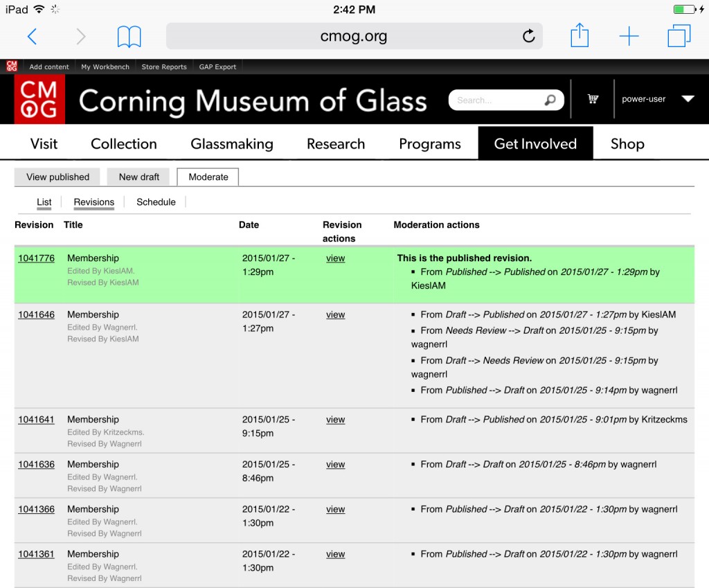Click the small CMOG admin toolbar icon

[x=12, y=66]
